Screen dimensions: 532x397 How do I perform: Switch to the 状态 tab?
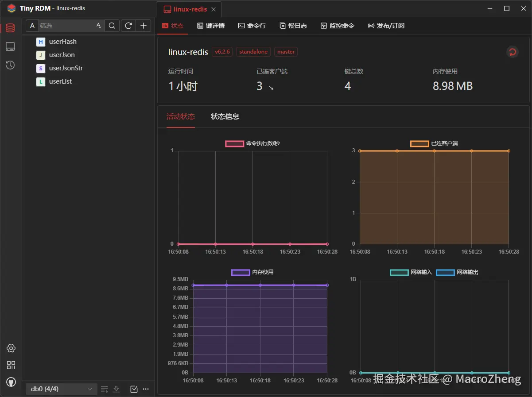173,26
